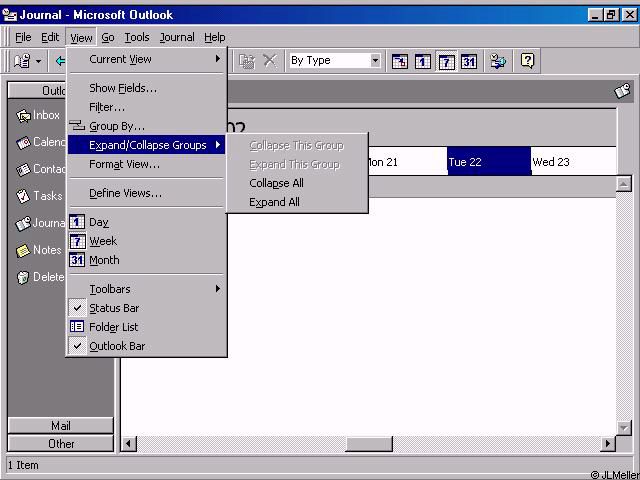
Task: Toggle the Outlook Bar checkmark option
Action: click(x=147, y=346)
